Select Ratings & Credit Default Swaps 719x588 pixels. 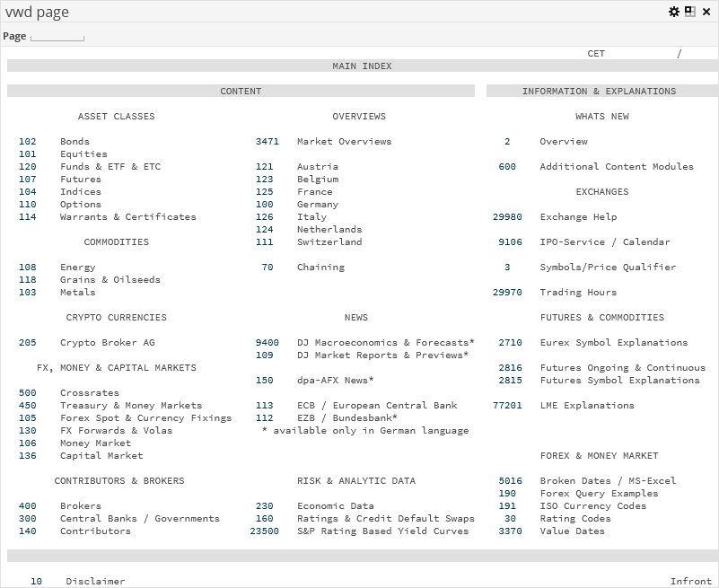point(385,519)
